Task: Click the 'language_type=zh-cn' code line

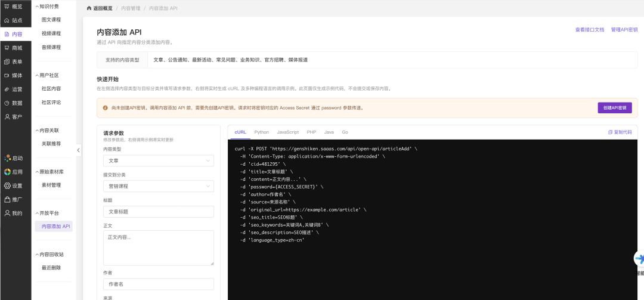Action: click(272, 240)
